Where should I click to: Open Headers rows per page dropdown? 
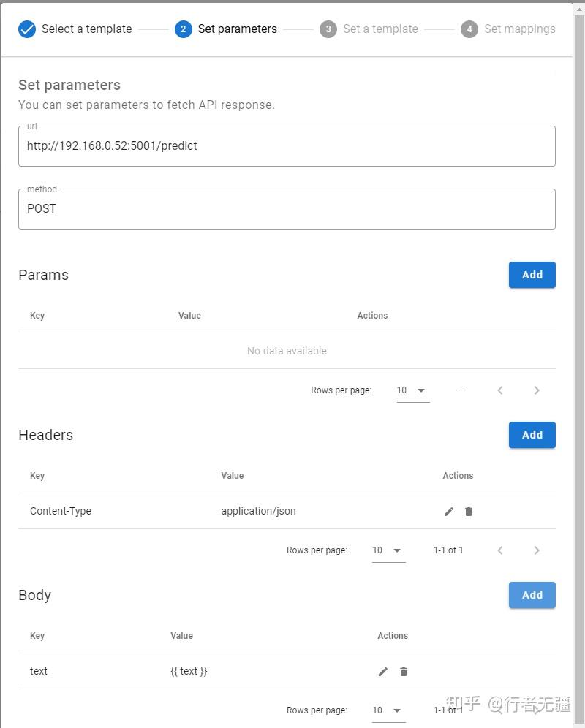388,550
